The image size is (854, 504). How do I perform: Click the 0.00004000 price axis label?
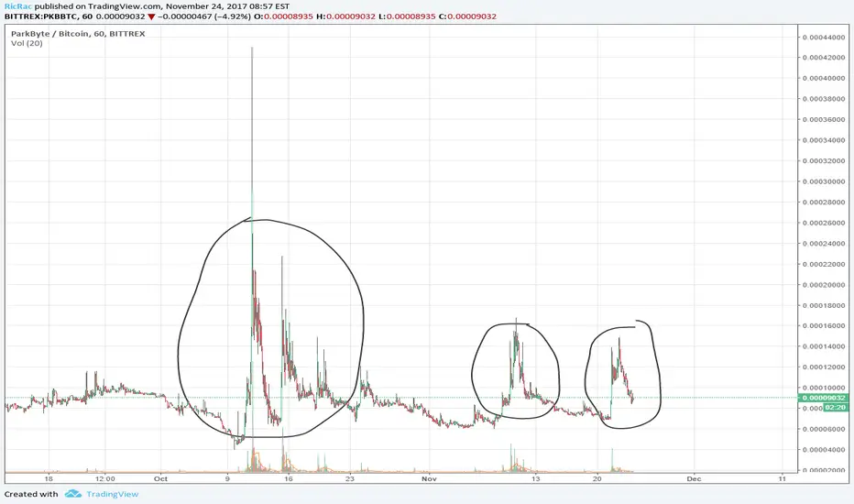tap(824, 450)
